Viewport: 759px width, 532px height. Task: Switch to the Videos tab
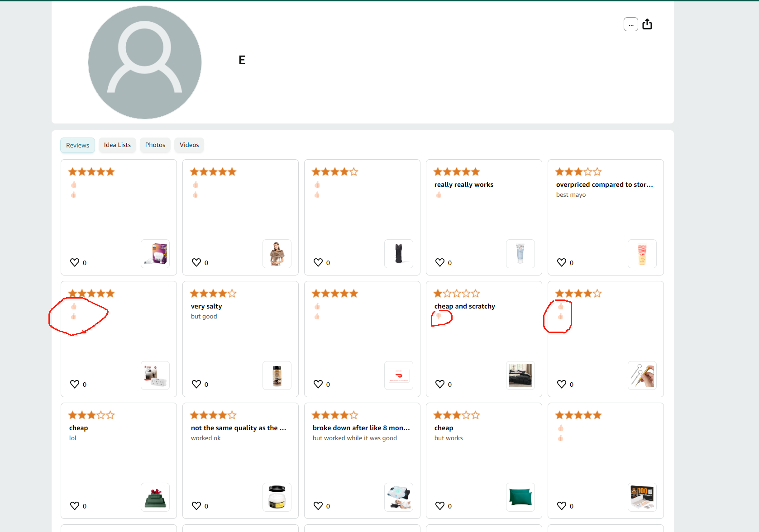pyautogui.click(x=189, y=145)
